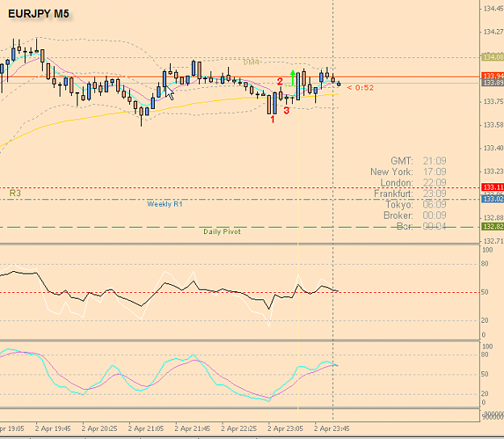Click the 0:52 candle countdown timer

point(360,87)
